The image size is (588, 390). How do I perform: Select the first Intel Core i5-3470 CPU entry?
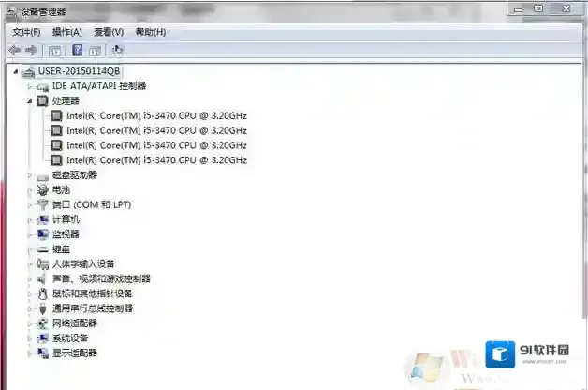click(155, 115)
